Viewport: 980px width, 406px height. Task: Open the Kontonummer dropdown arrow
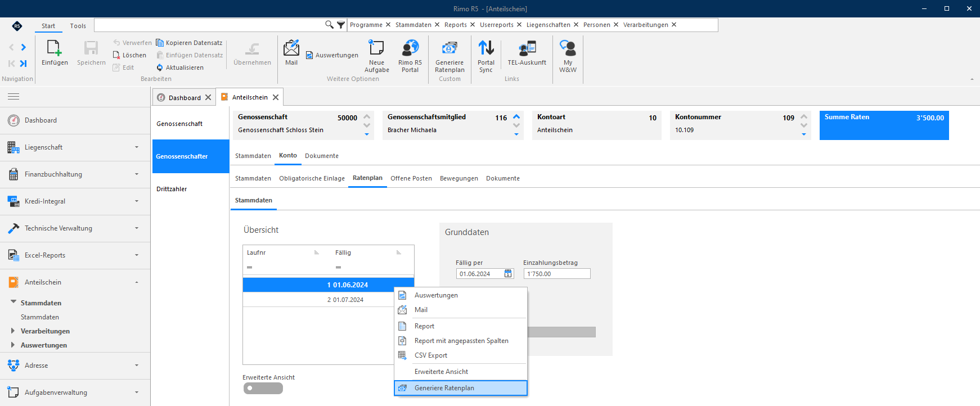tap(804, 134)
